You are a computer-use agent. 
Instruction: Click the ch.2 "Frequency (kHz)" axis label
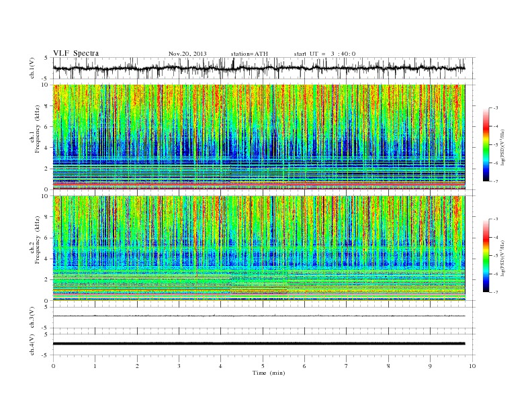pyautogui.click(x=38, y=240)
